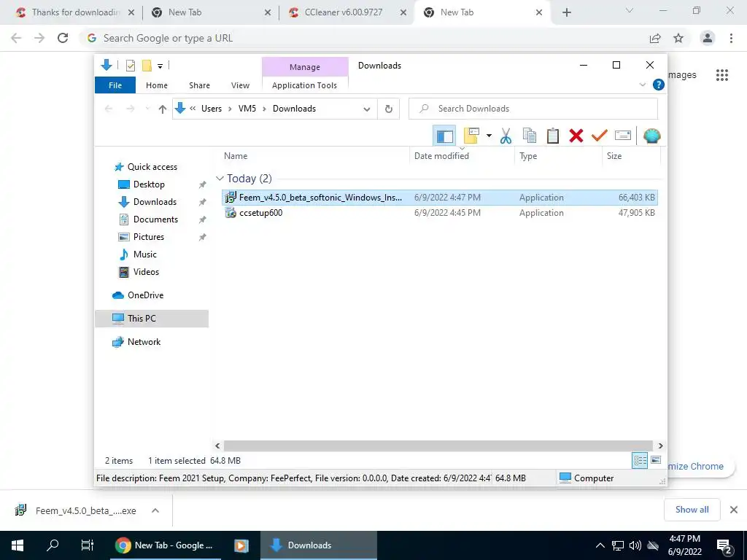Open the View ribbon tab

coord(240,85)
